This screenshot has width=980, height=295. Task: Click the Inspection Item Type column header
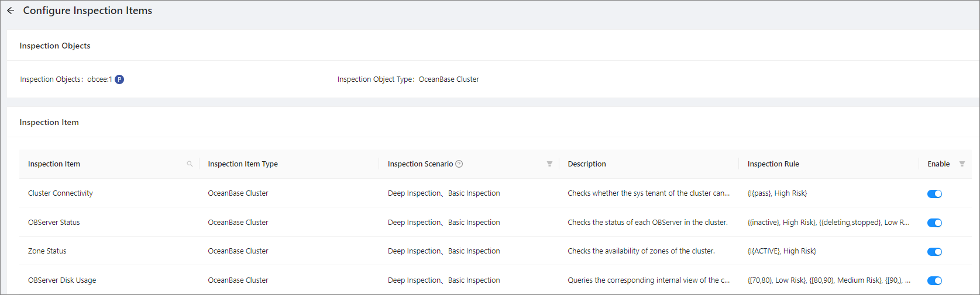tap(243, 164)
